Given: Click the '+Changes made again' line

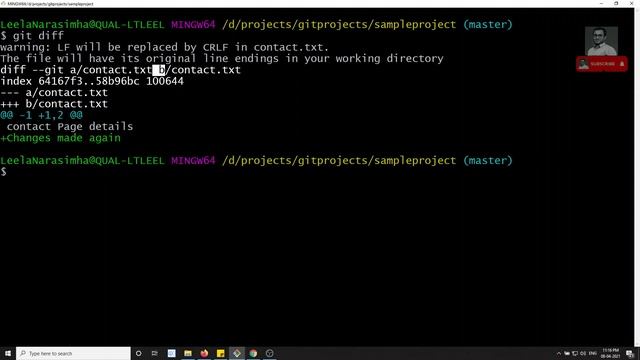Looking at the screenshot, I should click(60, 138).
